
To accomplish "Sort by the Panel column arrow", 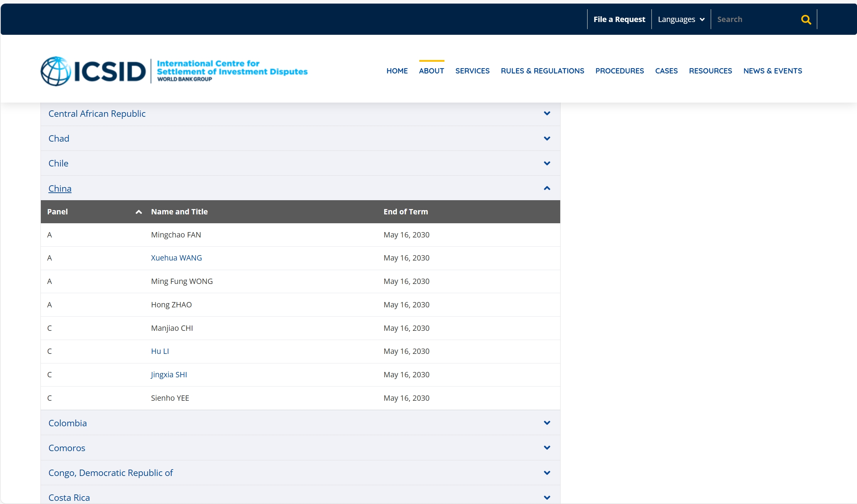I will click(x=138, y=212).
